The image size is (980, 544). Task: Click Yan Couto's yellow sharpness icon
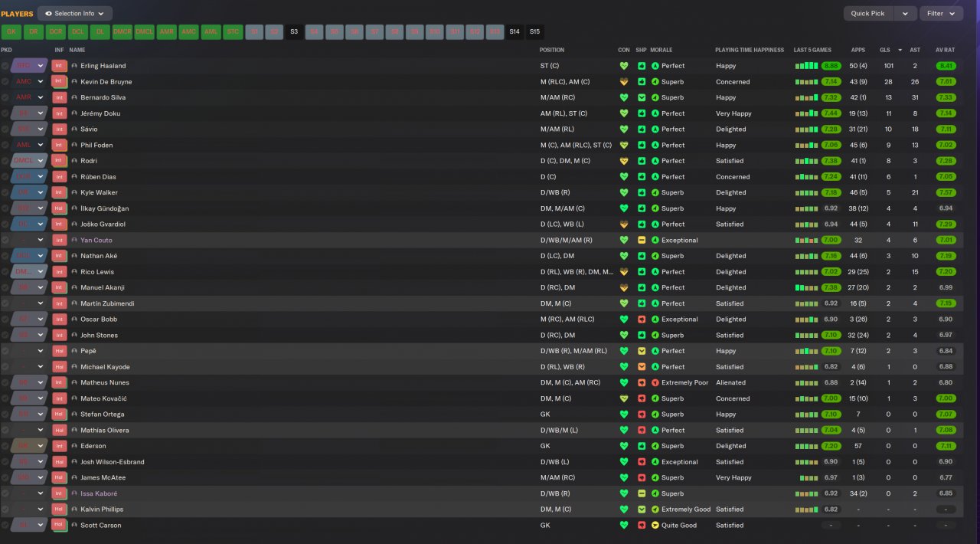(x=642, y=240)
